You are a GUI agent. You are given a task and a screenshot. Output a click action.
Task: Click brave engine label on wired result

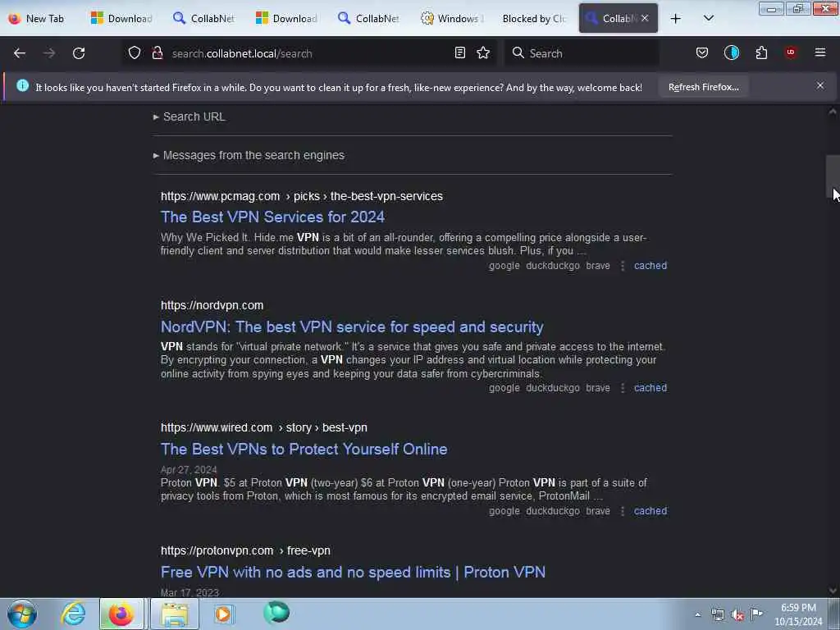coord(598,511)
